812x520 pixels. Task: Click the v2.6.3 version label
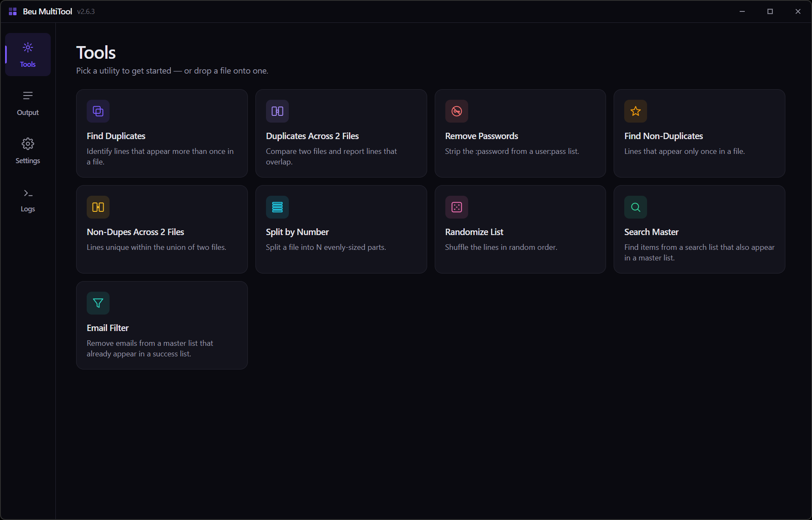point(86,11)
